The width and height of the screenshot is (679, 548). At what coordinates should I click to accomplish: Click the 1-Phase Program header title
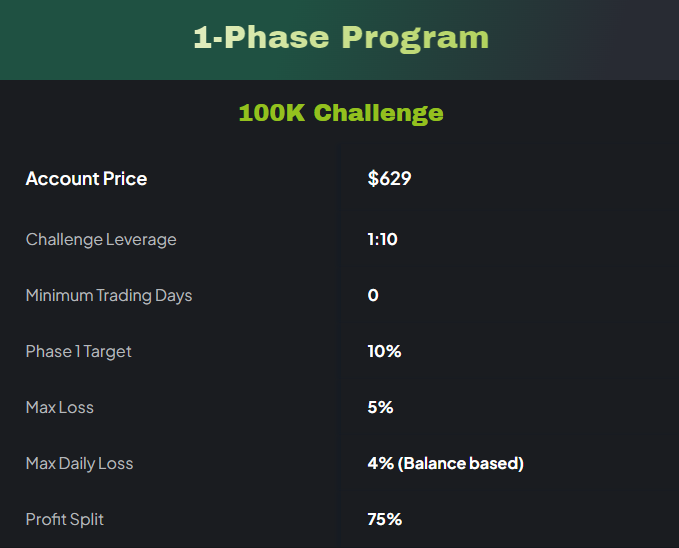(340, 38)
